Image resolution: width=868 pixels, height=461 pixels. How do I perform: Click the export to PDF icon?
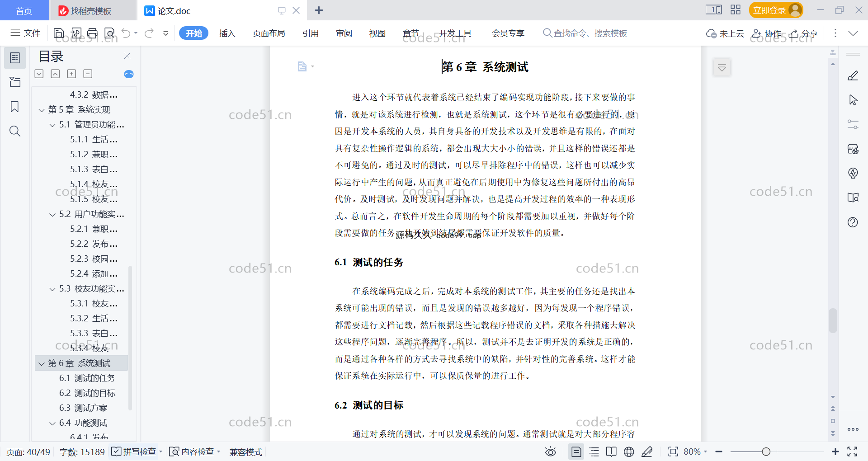[76, 33]
